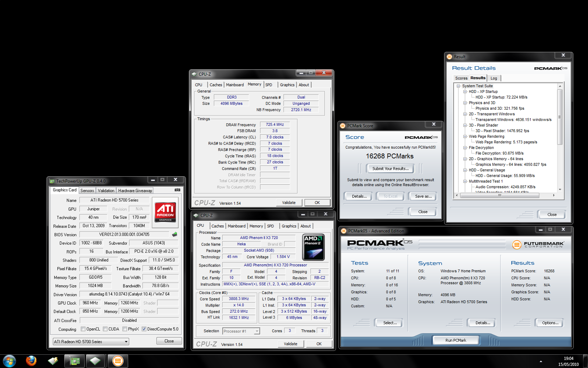Open Options... under Results

click(x=550, y=323)
